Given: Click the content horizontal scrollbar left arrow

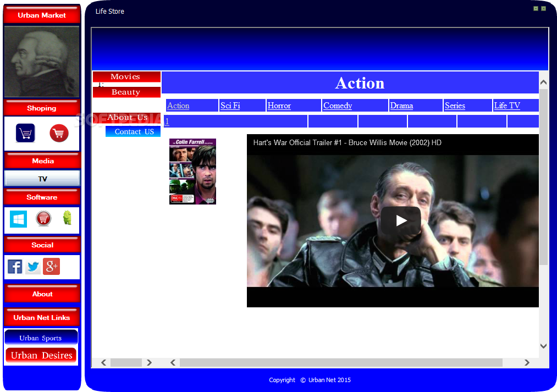Looking at the screenshot, I should pos(173,362).
